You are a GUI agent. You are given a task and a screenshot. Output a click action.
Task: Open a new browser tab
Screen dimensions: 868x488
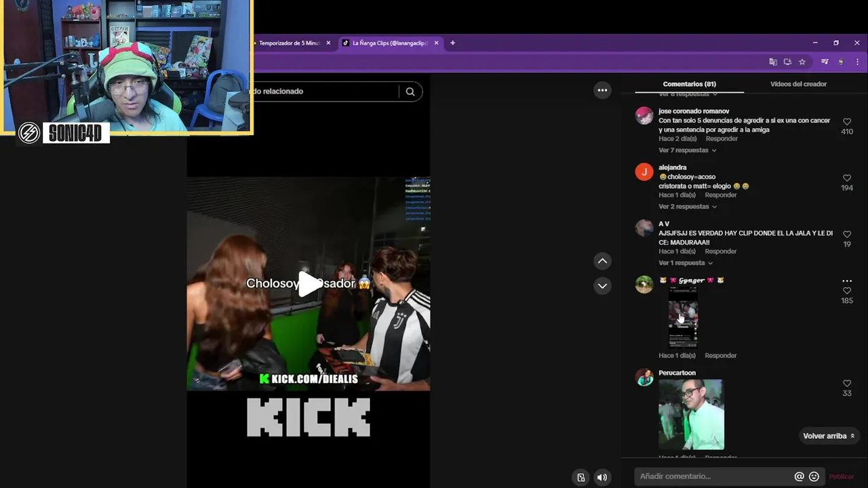point(453,43)
